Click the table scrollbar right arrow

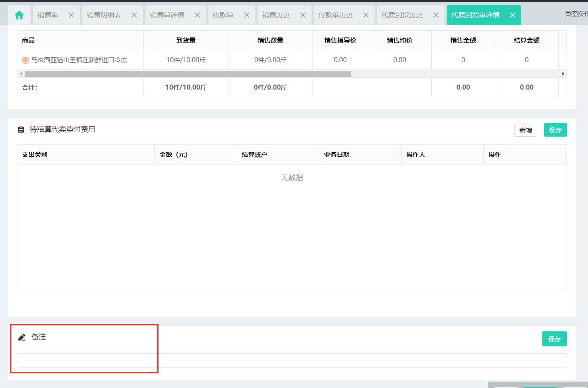click(x=563, y=74)
